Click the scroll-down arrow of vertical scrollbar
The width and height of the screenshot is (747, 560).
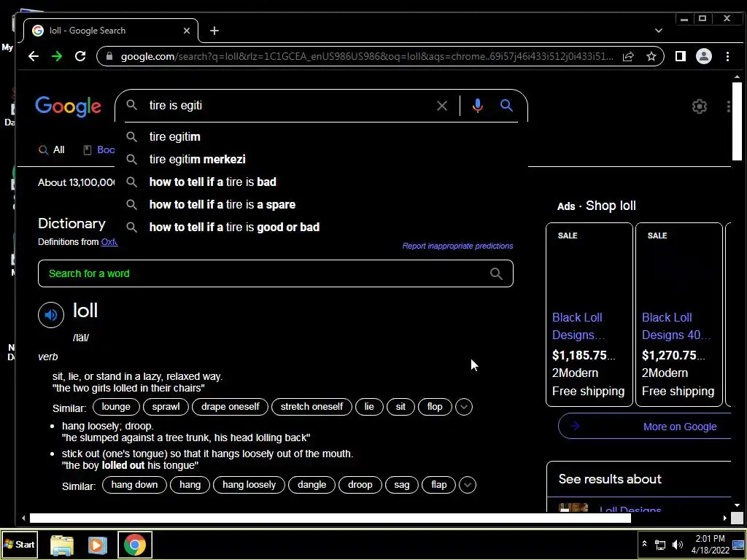(x=737, y=505)
